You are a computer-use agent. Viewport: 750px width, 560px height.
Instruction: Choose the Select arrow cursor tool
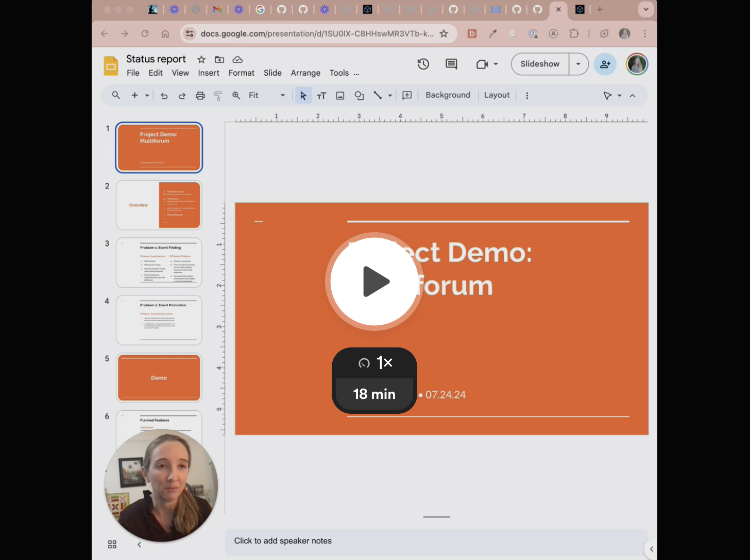pyautogui.click(x=303, y=95)
